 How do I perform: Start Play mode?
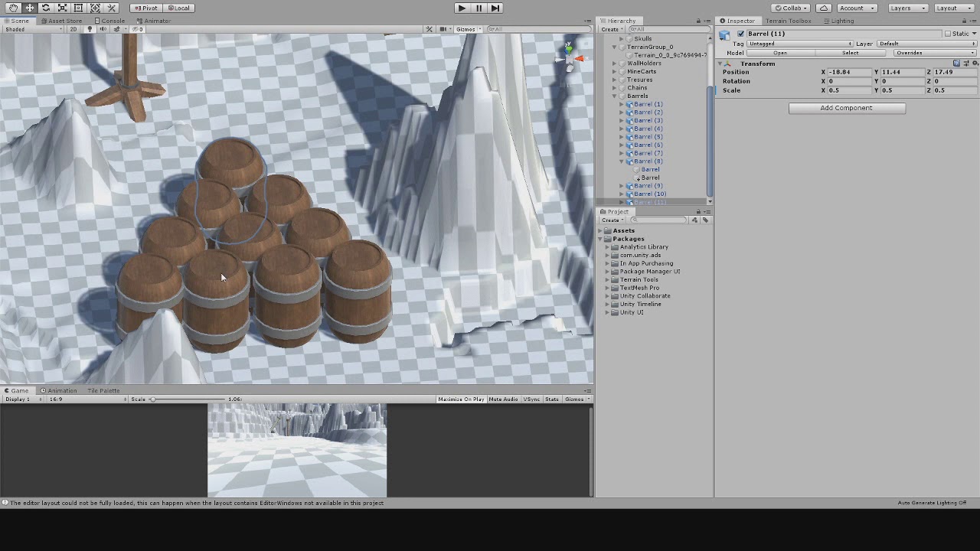point(461,8)
